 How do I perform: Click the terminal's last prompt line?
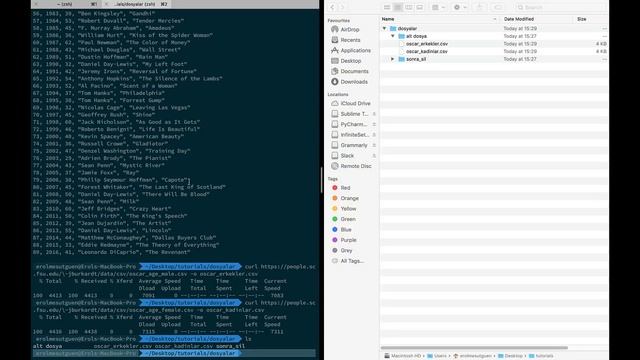click(x=173, y=353)
